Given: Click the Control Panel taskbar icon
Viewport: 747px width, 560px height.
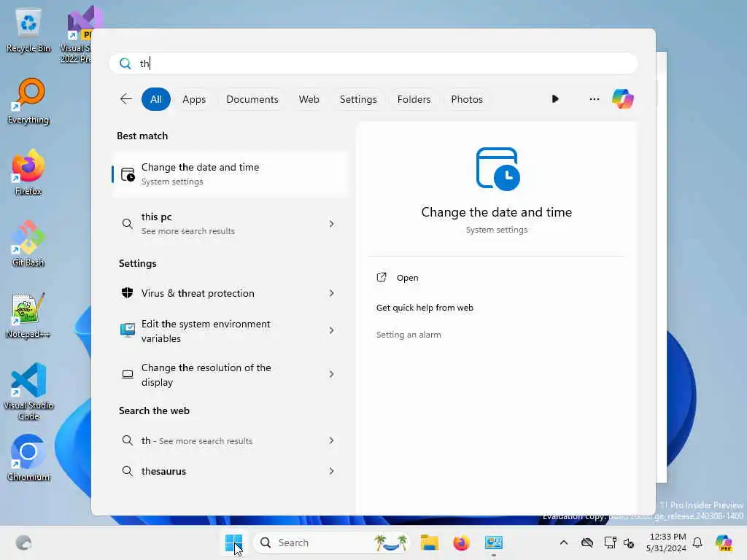Looking at the screenshot, I should point(494,542).
